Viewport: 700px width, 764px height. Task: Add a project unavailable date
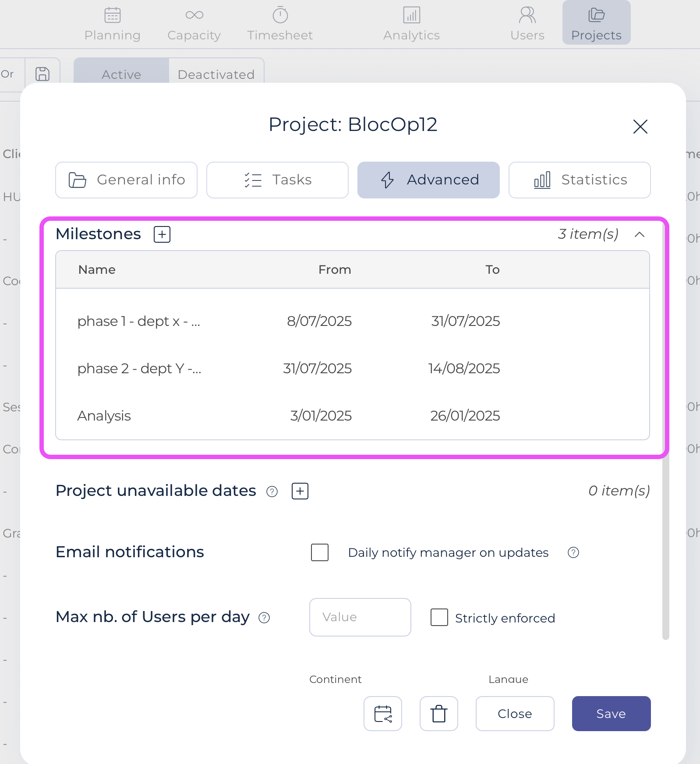300,491
